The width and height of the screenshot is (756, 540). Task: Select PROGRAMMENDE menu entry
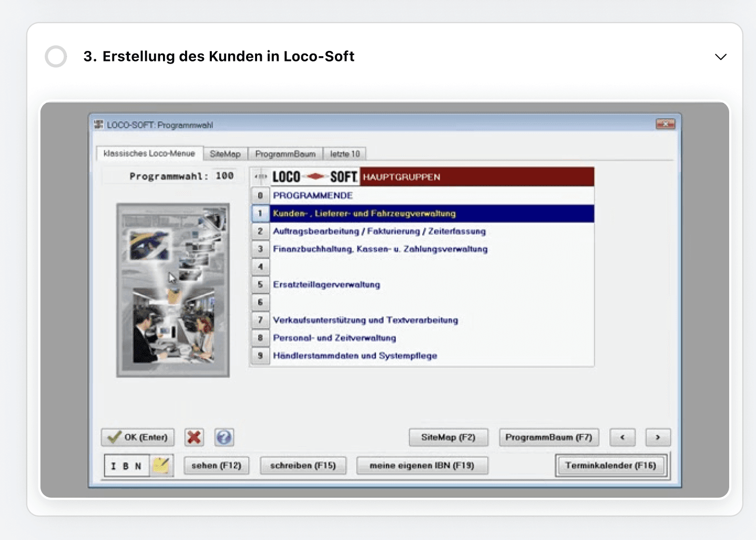(432, 195)
